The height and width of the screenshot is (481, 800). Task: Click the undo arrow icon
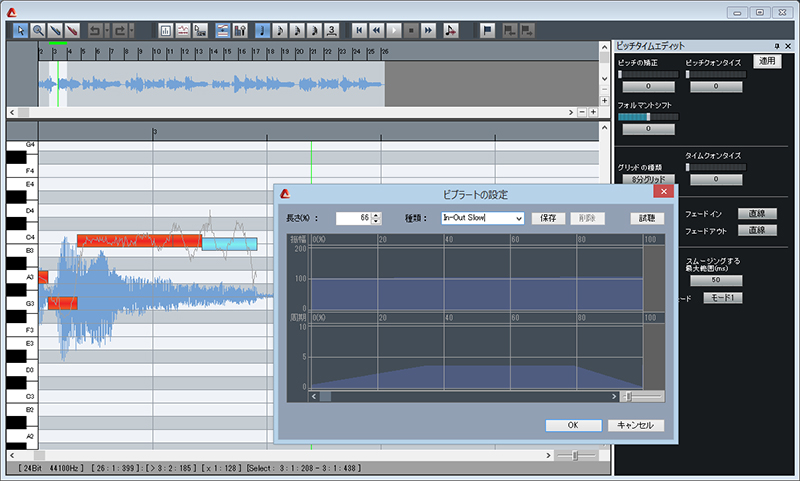[95, 31]
